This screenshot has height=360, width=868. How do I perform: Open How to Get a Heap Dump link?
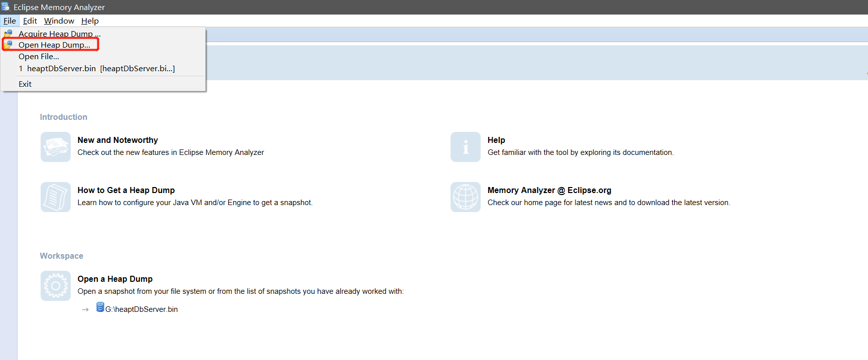click(126, 191)
